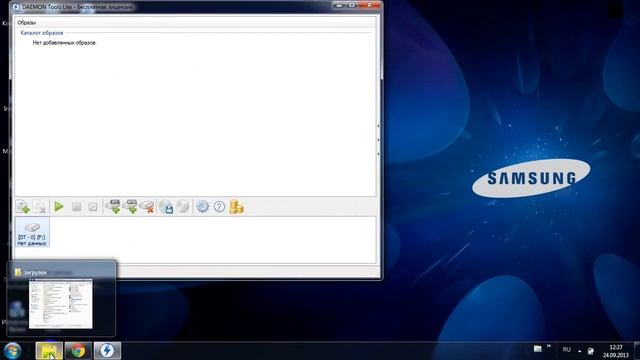640x360 pixels.
Task: Click the Burn image disc icon
Action: click(x=183, y=207)
